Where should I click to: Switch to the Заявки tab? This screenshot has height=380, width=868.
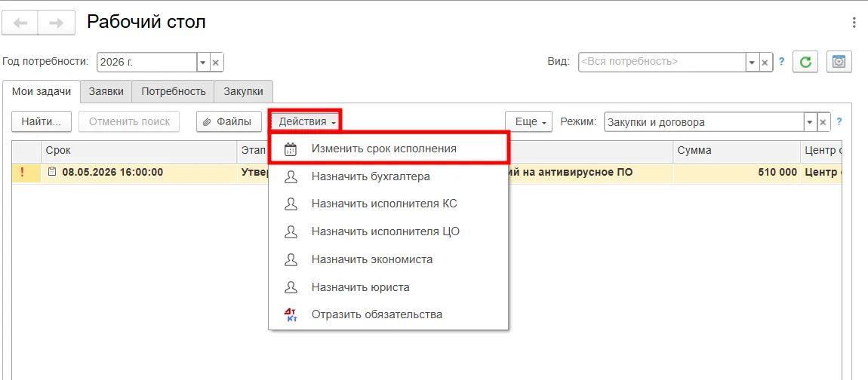click(x=106, y=92)
